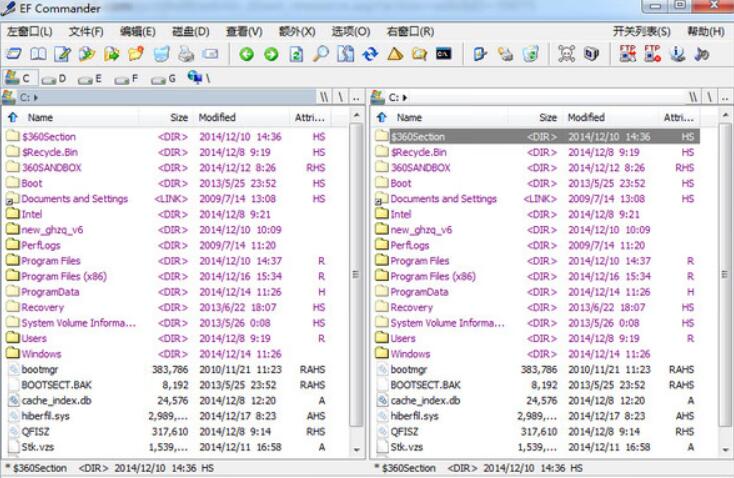Click the printer icon
The height and width of the screenshot is (478, 734).
(x=186, y=54)
